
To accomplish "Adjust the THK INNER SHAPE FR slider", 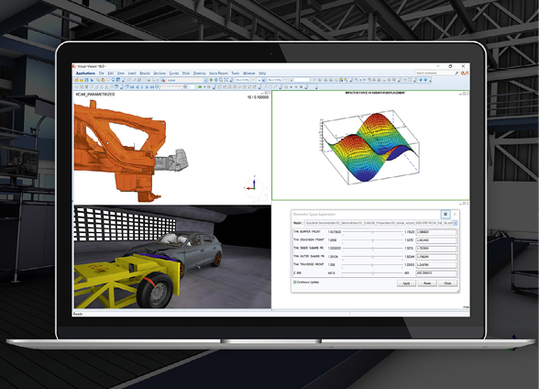I will pyautogui.click(x=373, y=248).
